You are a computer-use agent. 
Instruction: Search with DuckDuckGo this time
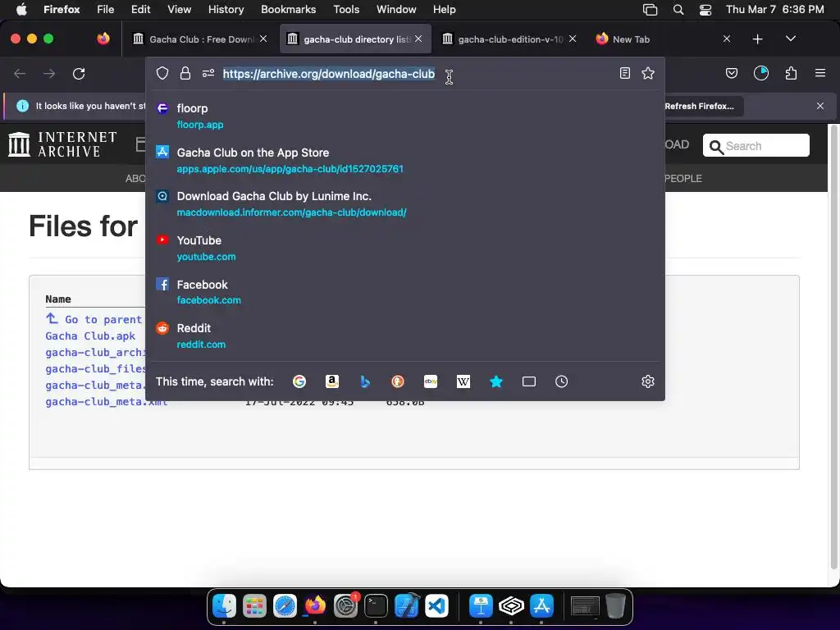(x=398, y=381)
